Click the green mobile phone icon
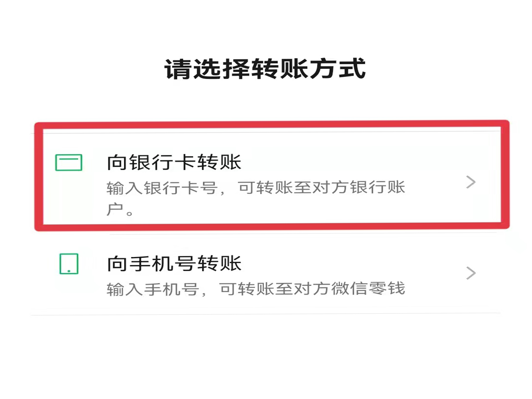 (x=69, y=264)
